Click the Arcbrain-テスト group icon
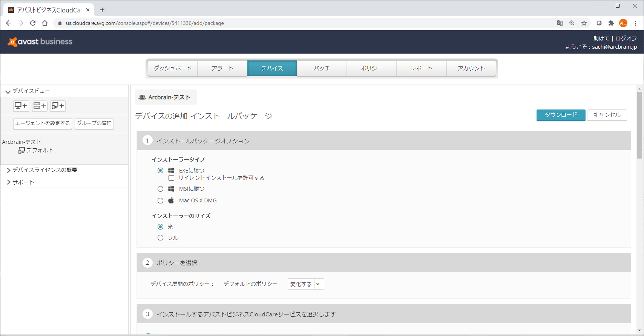The width and height of the screenshot is (644, 336). coord(142,97)
